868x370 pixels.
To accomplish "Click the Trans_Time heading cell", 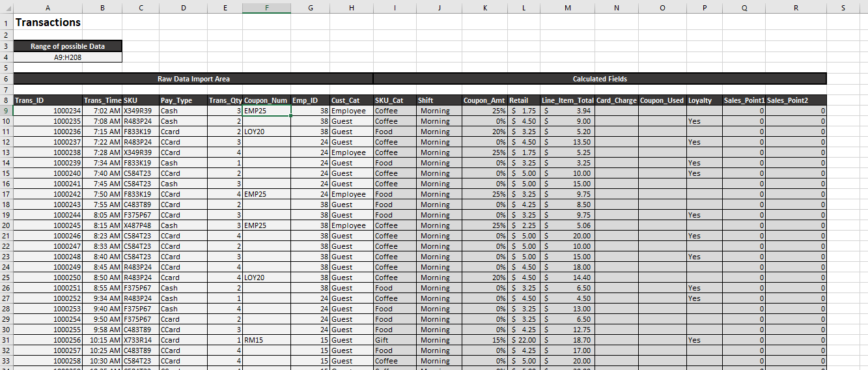I will tap(102, 100).
